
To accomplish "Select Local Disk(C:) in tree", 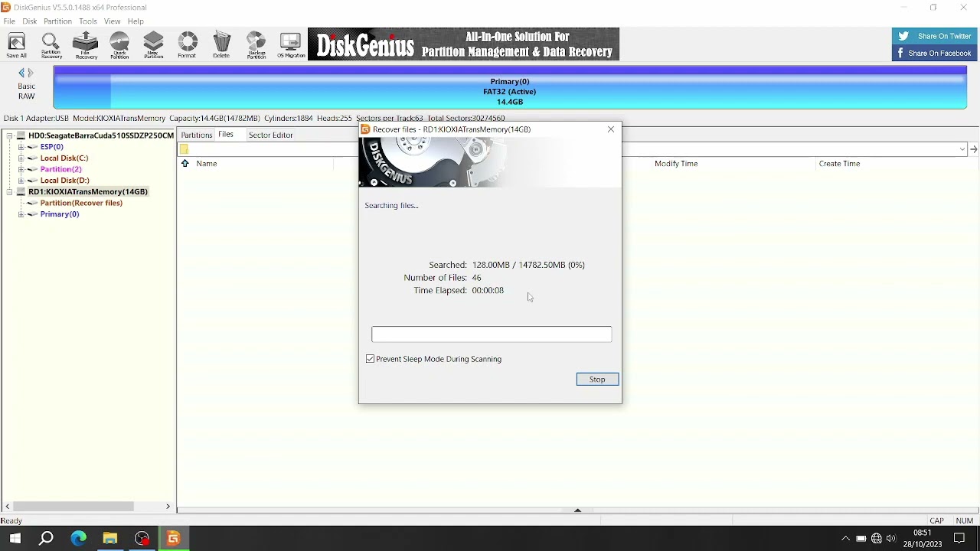I will click(x=64, y=158).
